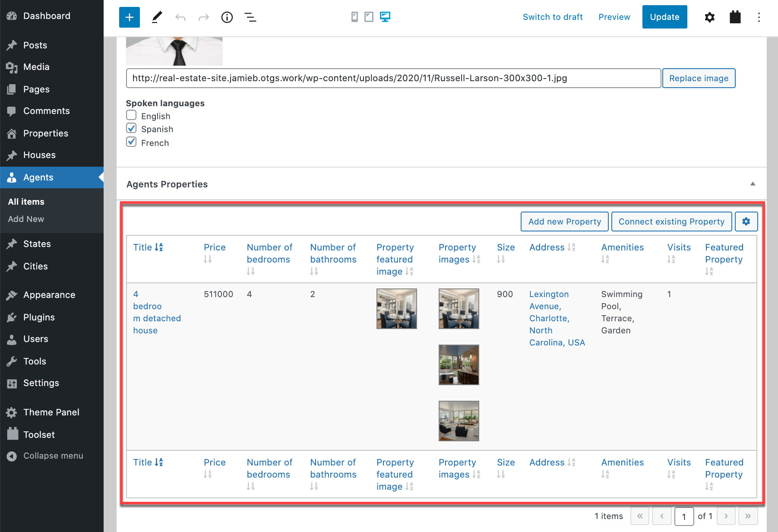Viewport: 778px width, 532px height.
Task: Sort by Size in the top header
Action: [501, 259]
